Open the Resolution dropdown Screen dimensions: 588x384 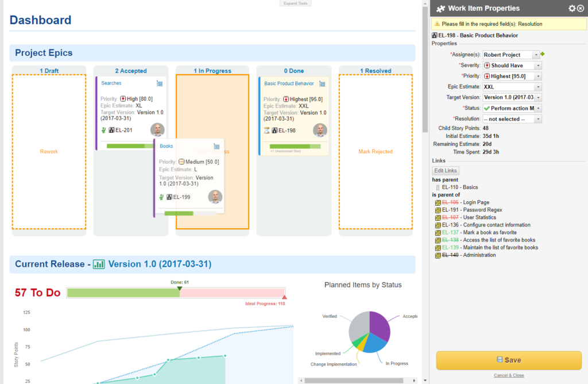point(537,119)
